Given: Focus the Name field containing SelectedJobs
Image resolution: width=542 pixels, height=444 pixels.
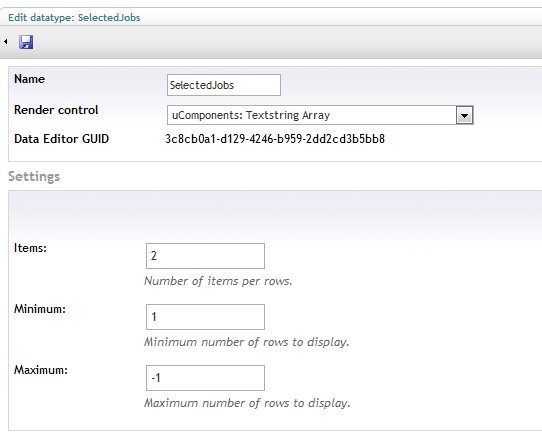Looking at the screenshot, I should pyautogui.click(x=224, y=85).
